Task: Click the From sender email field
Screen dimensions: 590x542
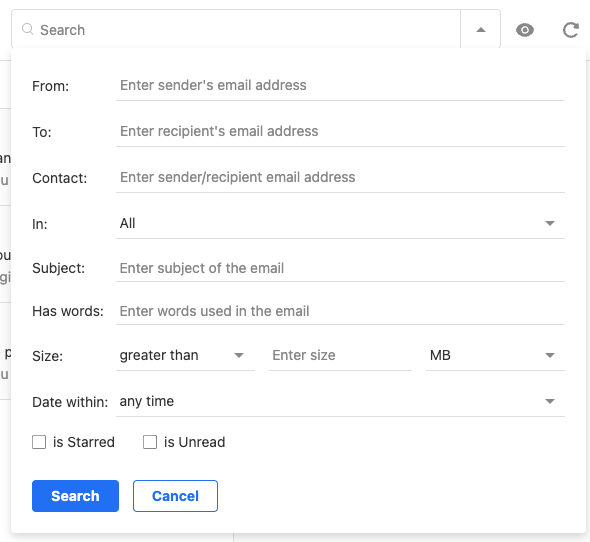Action: (x=340, y=86)
